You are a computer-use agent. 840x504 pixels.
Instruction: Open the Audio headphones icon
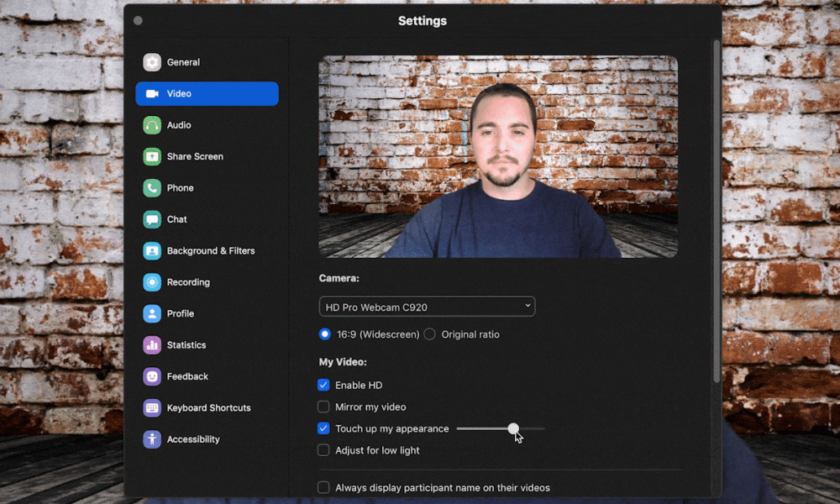152,125
